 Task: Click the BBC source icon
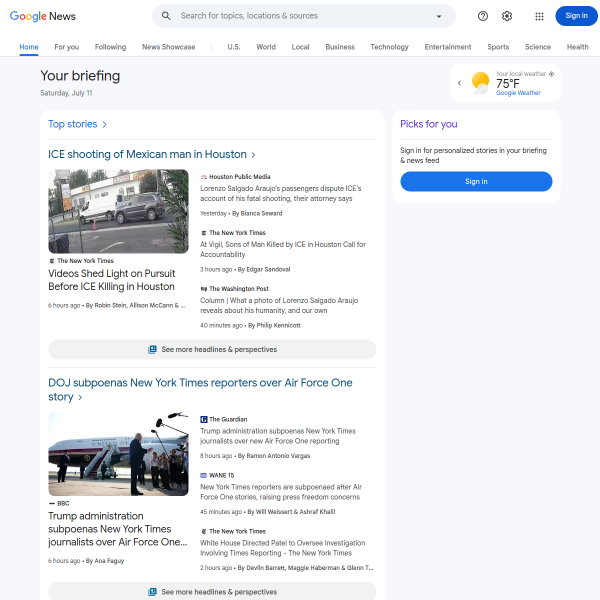click(52, 504)
